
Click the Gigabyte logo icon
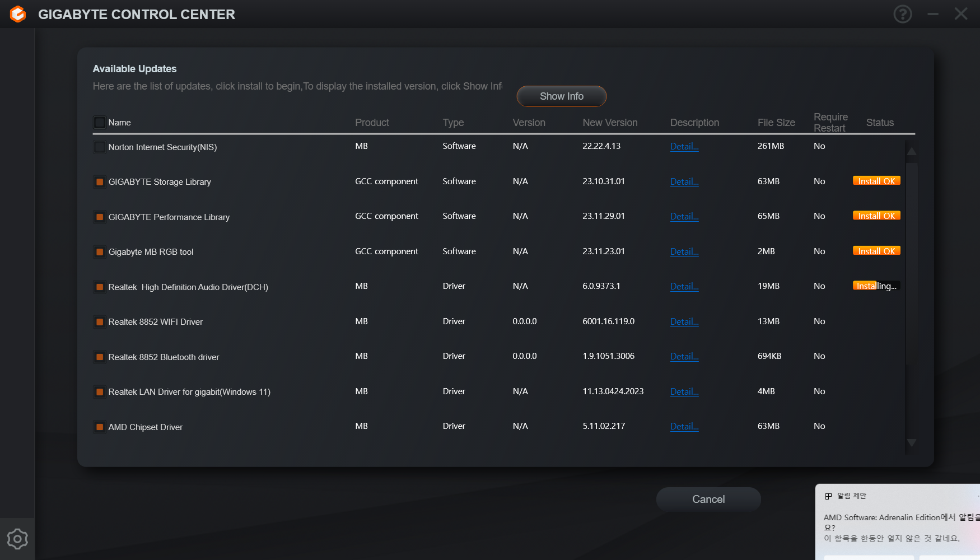tap(18, 14)
